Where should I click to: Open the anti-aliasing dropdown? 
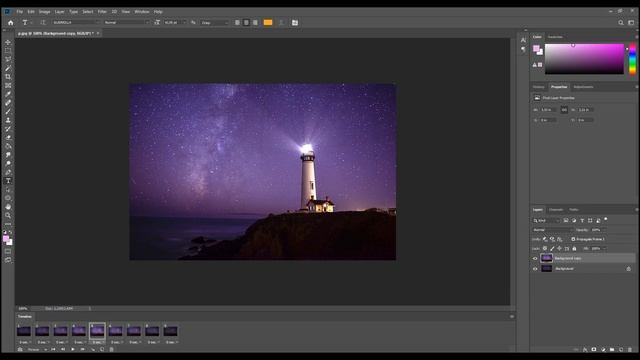point(215,22)
